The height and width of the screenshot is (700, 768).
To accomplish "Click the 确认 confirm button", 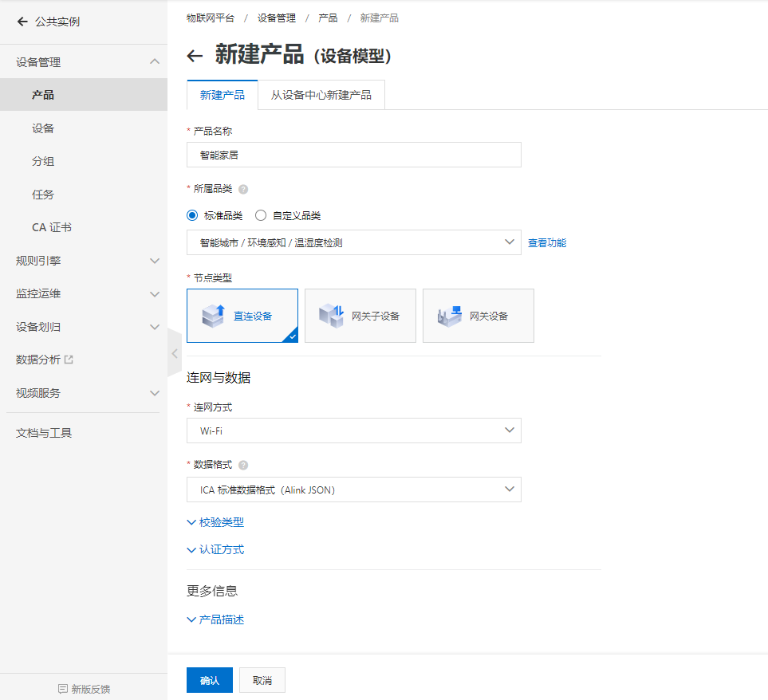I will [x=209, y=679].
